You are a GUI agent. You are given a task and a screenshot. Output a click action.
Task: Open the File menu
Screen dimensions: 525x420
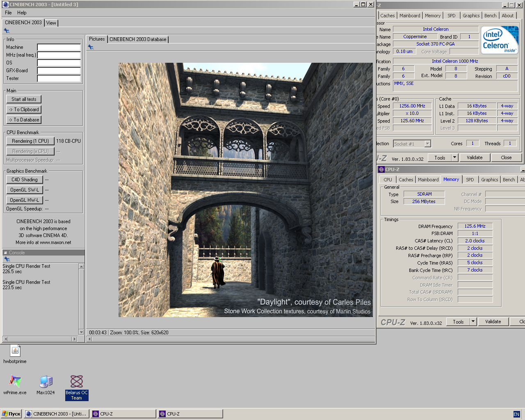tap(8, 13)
